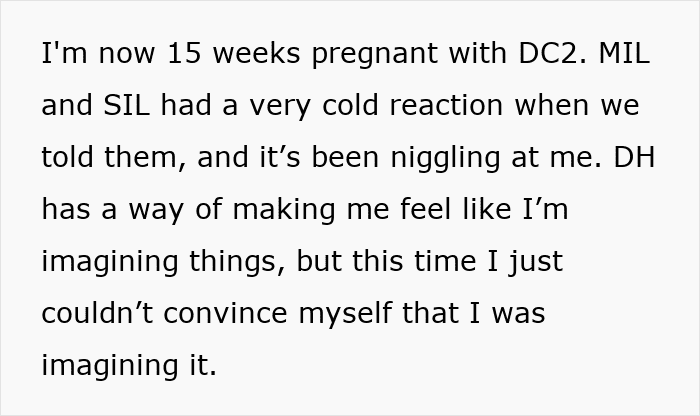The image size is (700, 416).
Task: Click the number '15' in the first line
Action: (184, 53)
